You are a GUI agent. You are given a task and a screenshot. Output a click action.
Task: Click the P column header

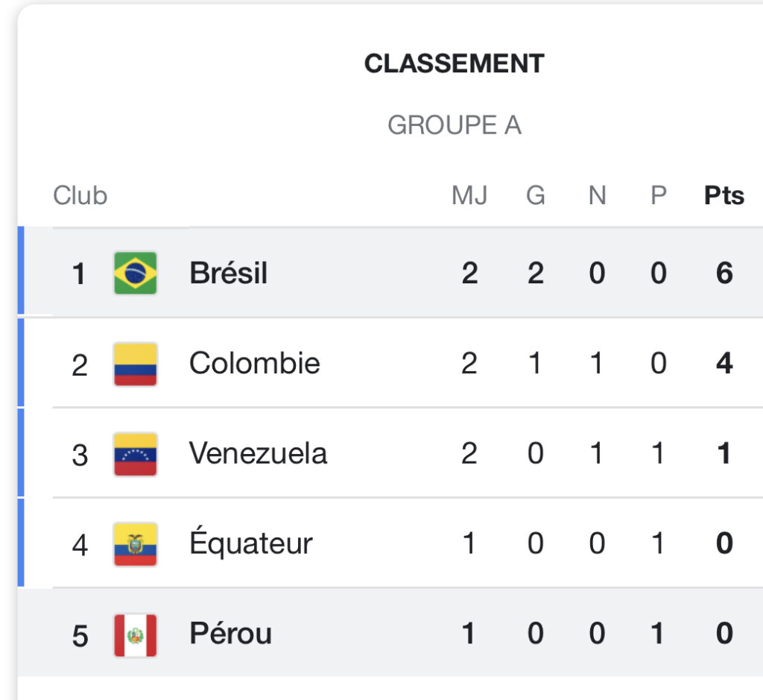(659, 195)
